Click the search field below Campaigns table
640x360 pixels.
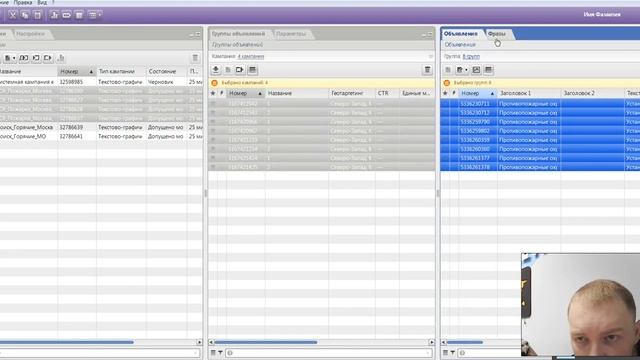pyautogui.click(x=100, y=353)
